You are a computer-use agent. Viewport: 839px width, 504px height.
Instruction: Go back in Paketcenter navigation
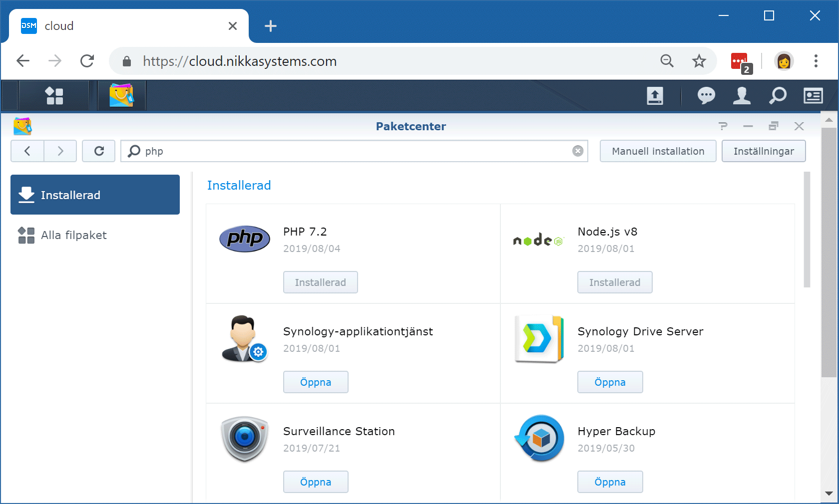click(x=27, y=151)
